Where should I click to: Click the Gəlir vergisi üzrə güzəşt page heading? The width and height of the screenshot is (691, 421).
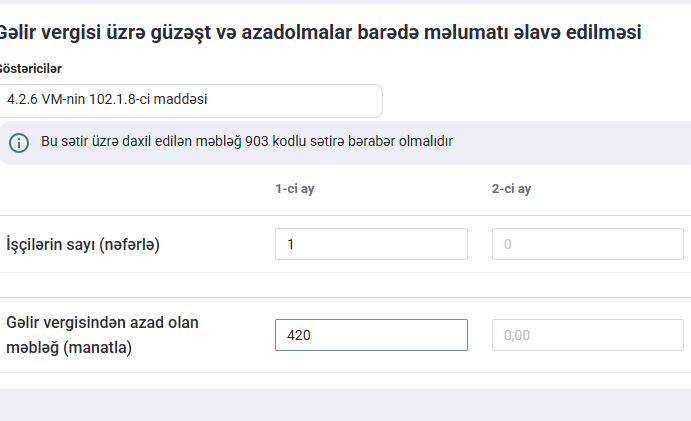tap(320, 32)
